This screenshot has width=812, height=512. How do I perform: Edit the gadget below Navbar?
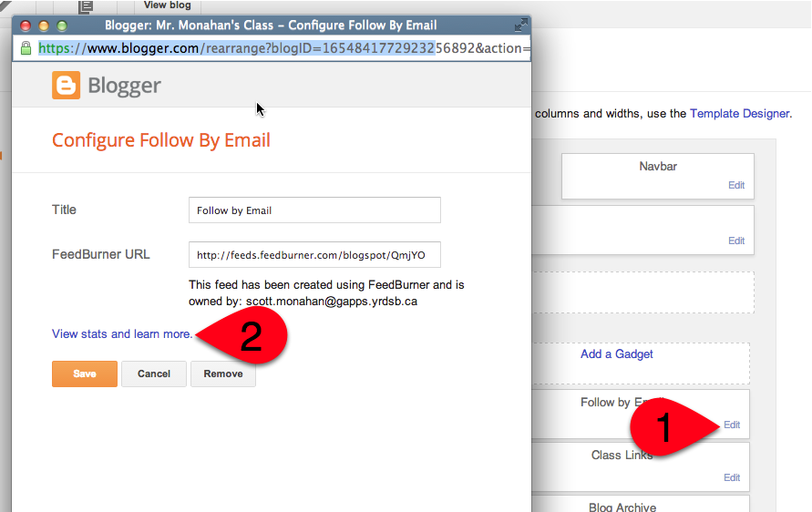(735, 241)
